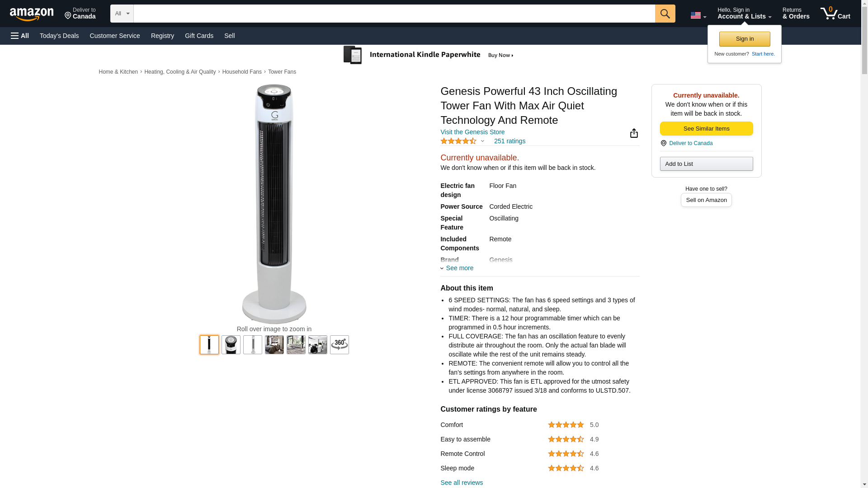Click the yellow Sign in button

745,39
